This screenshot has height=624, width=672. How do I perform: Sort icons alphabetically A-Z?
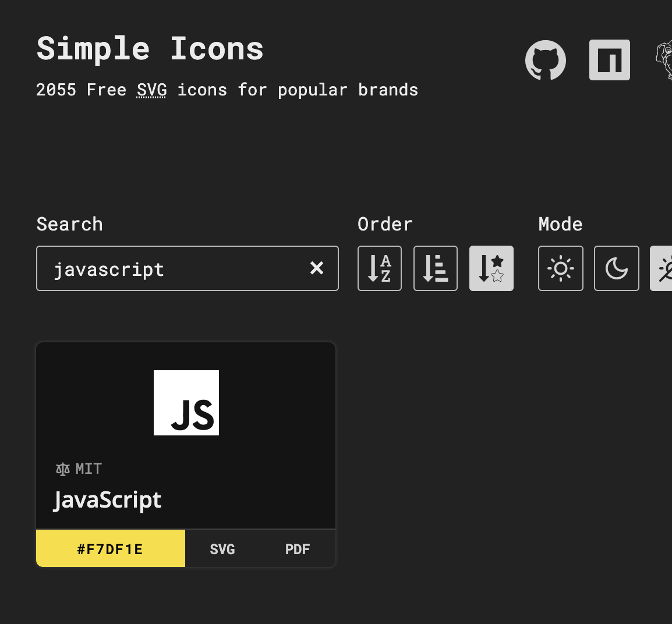380,268
